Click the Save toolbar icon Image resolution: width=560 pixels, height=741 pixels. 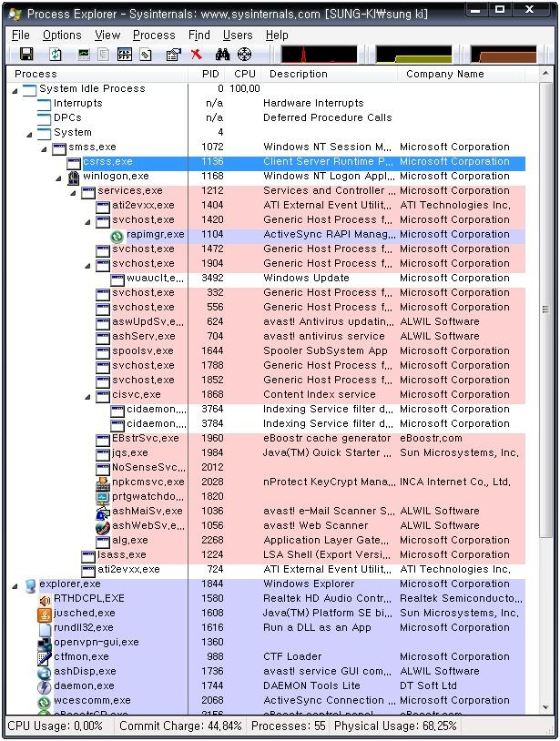(x=26, y=55)
